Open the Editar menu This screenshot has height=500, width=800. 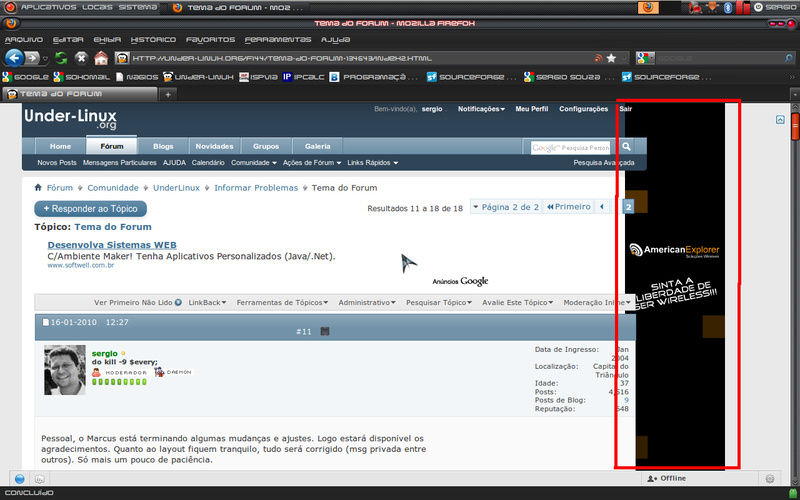click(68, 39)
